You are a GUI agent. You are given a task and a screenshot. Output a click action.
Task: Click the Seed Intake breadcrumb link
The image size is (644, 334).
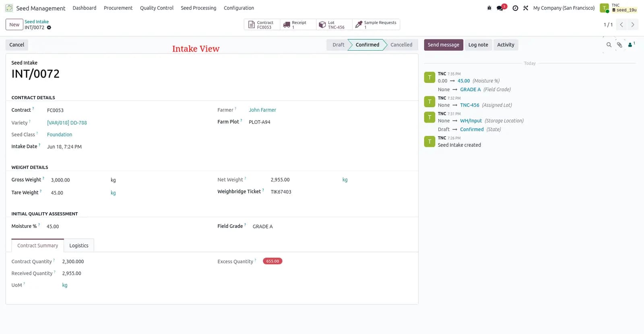coord(37,22)
